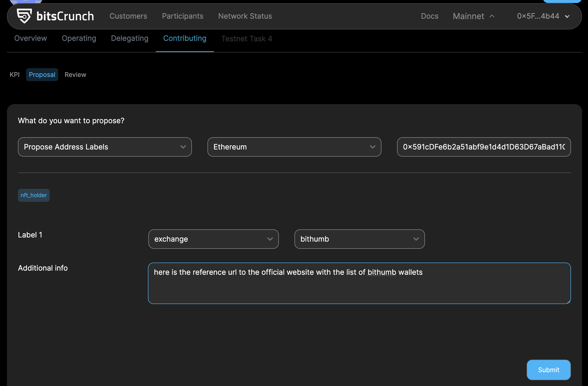Image resolution: width=588 pixels, height=386 pixels.
Task: Open the Customers page
Action: coord(128,16)
